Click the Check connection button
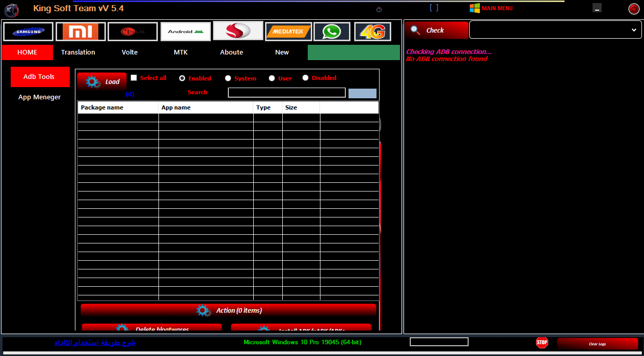The image size is (644, 356). pyautogui.click(x=436, y=30)
